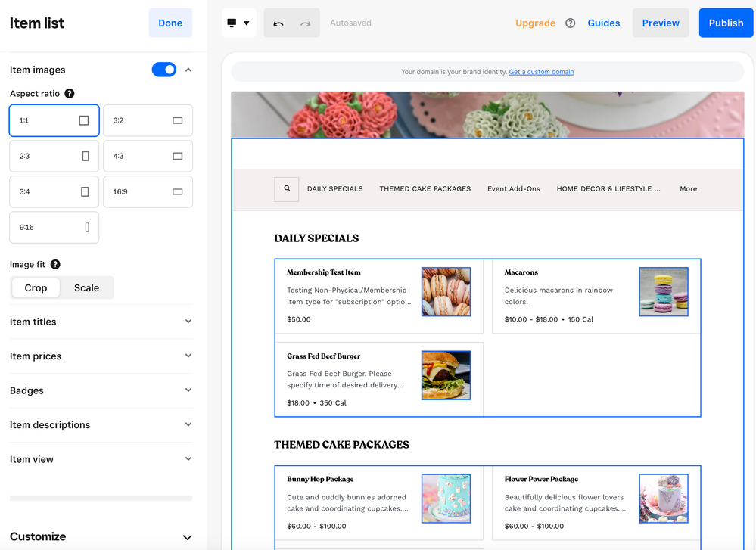The image size is (756, 550).
Task: Choose the Scale image fit option
Action: point(86,288)
